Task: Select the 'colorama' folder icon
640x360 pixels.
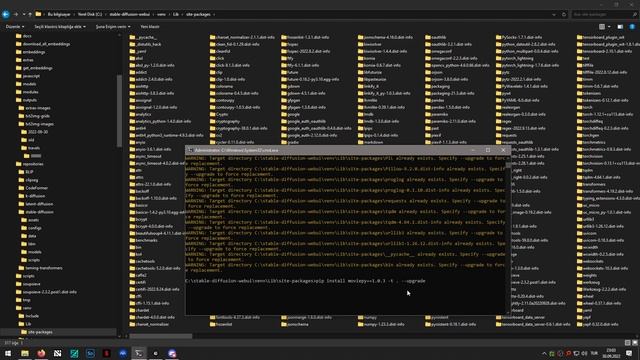Action: [x=213, y=86]
